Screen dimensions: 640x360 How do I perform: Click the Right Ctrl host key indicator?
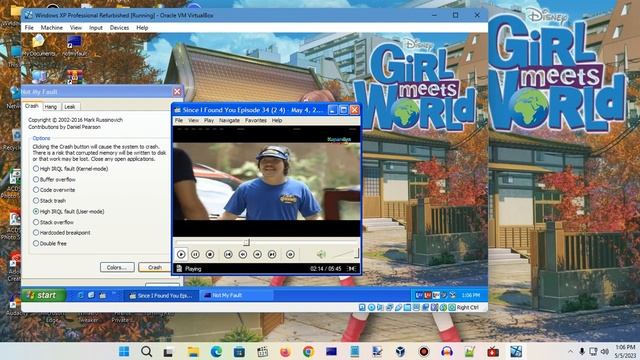tap(468, 307)
